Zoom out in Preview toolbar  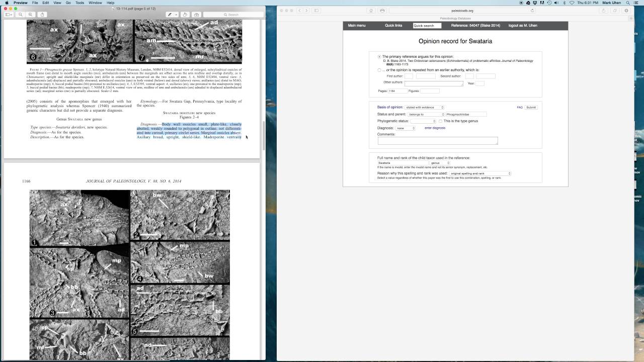pyautogui.click(x=21, y=15)
